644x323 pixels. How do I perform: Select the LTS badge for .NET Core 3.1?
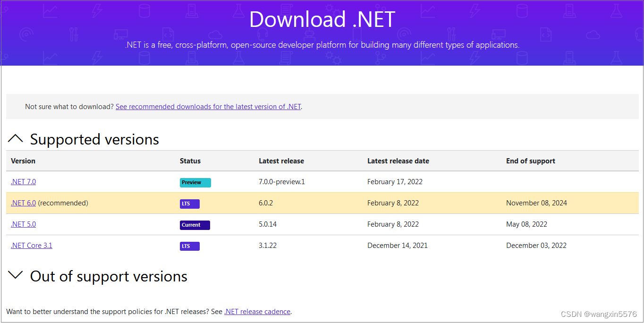tap(189, 246)
